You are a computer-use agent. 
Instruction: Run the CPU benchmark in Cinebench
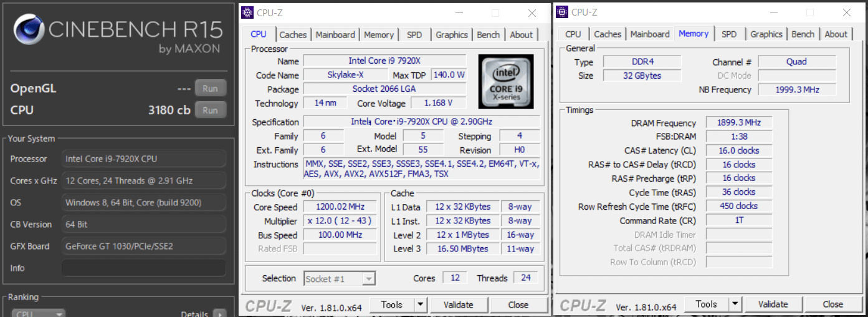point(210,110)
